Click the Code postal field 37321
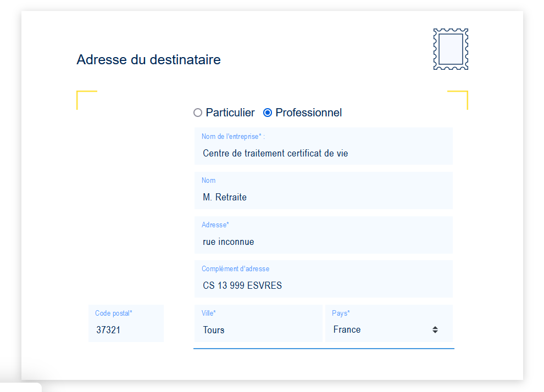Screen dimensions: 544x392 [x=126, y=323]
